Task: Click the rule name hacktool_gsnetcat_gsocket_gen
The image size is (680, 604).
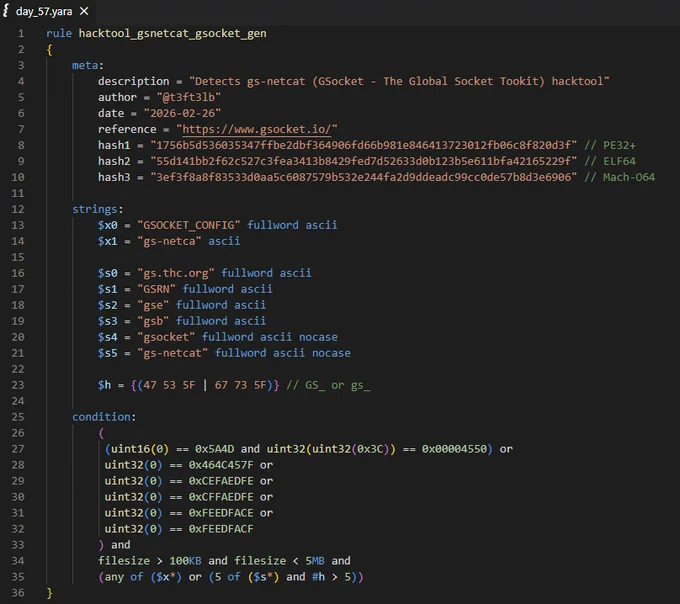Action: pyautogui.click(x=173, y=33)
